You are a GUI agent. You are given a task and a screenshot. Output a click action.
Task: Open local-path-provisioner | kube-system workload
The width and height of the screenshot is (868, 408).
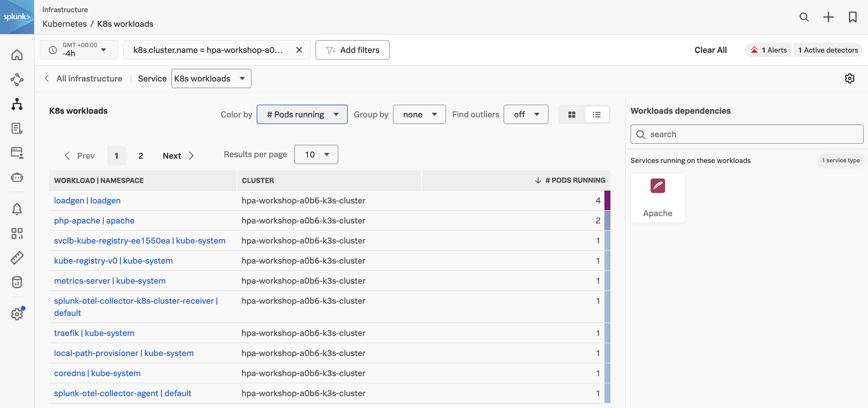(x=124, y=353)
